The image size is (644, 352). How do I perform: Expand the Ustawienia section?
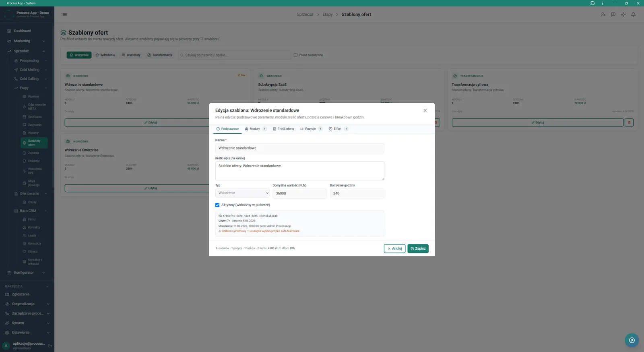point(27,333)
